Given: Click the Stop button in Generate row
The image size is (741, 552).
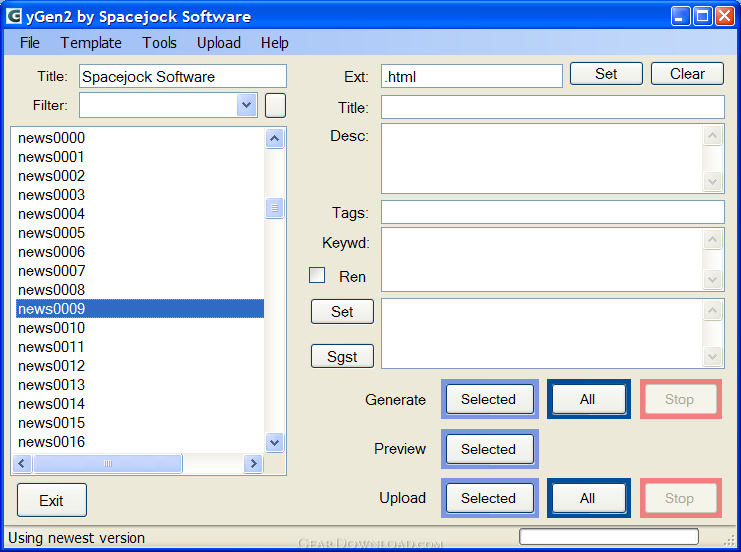Looking at the screenshot, I should pos(680,399).
